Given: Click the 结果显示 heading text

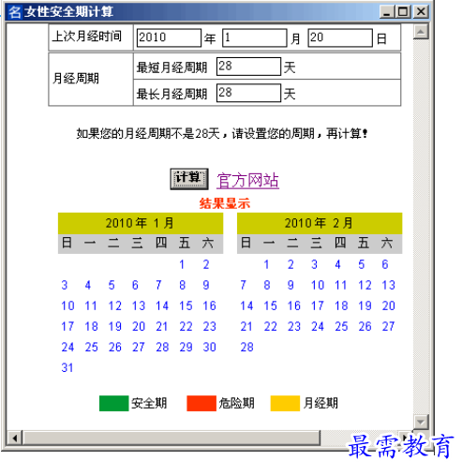Looking at the screenshot, I should tap(225, 203).
